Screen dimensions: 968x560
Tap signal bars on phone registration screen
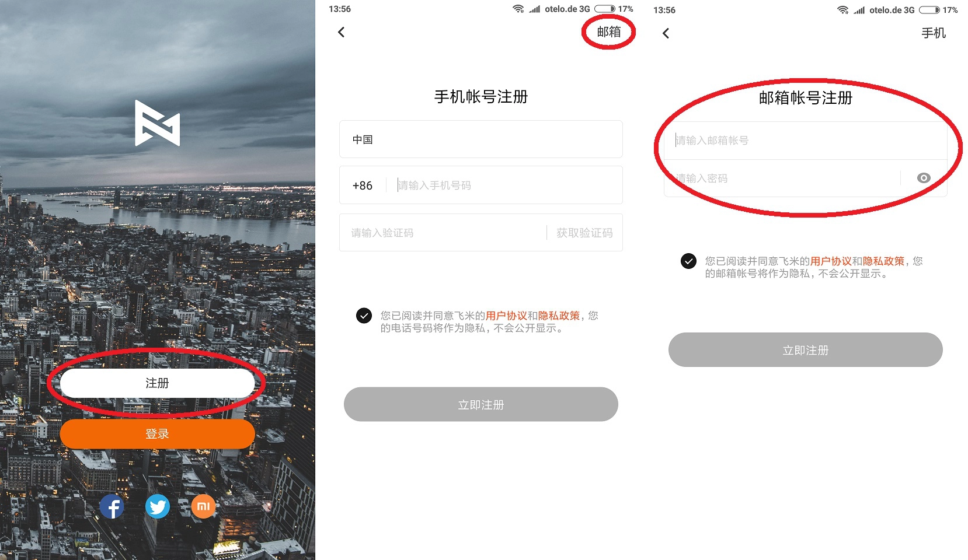(x=534, y=9)
